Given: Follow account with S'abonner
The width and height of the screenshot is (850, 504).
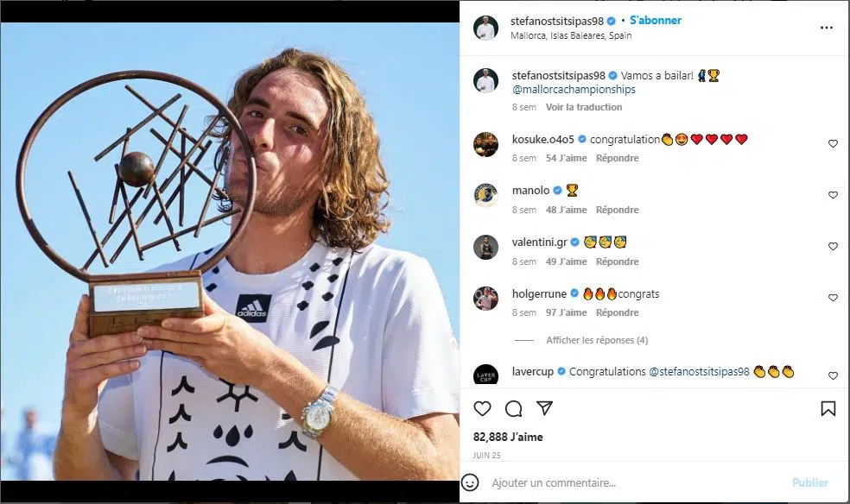Looking at the screenshot, I should (x=656, y=21).
